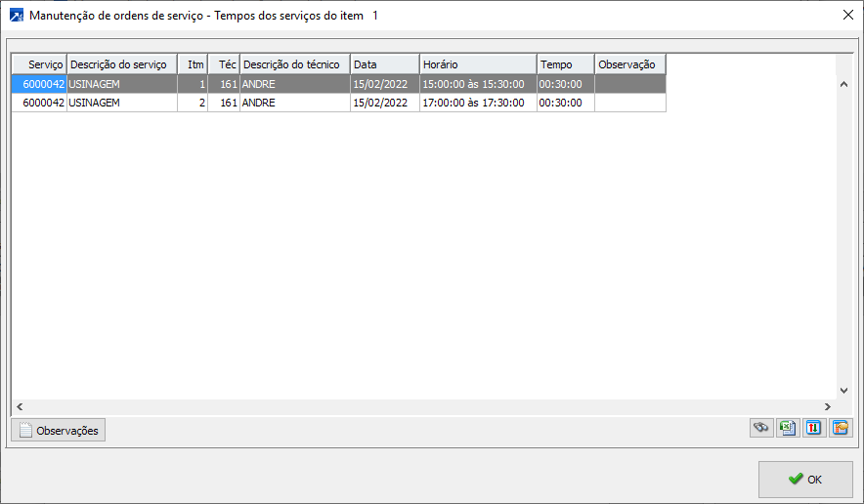
Task: Click the Data column header
Action: click(x=385, y=64)
